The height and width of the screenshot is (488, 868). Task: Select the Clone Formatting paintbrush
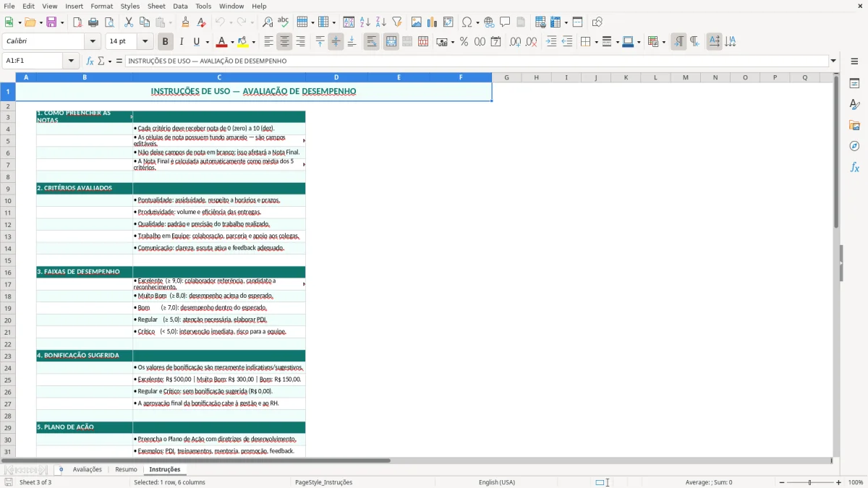click(x=186, y=22)
